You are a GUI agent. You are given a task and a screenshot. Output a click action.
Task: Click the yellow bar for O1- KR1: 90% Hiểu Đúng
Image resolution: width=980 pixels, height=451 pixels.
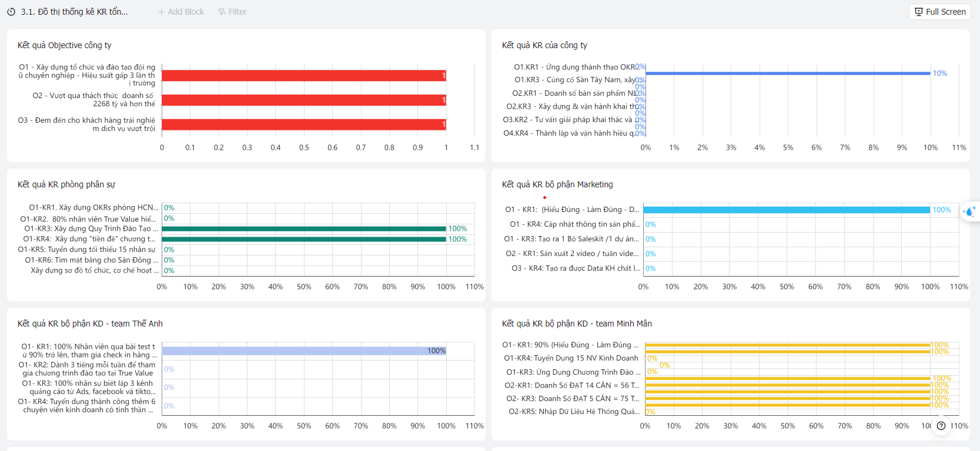tap(788, 345)
